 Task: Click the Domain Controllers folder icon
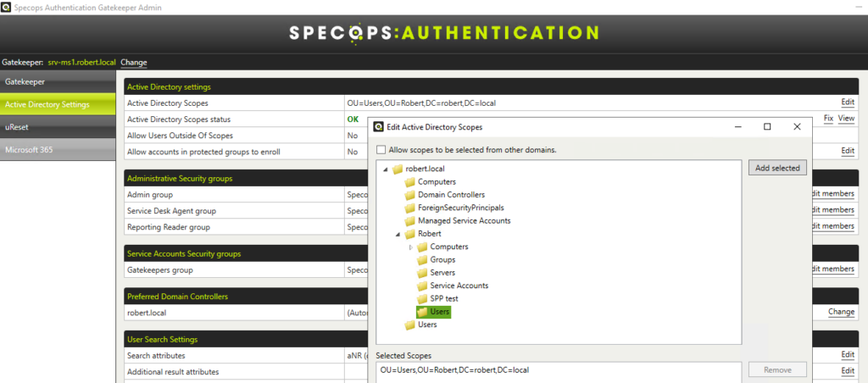pos(409,195)
